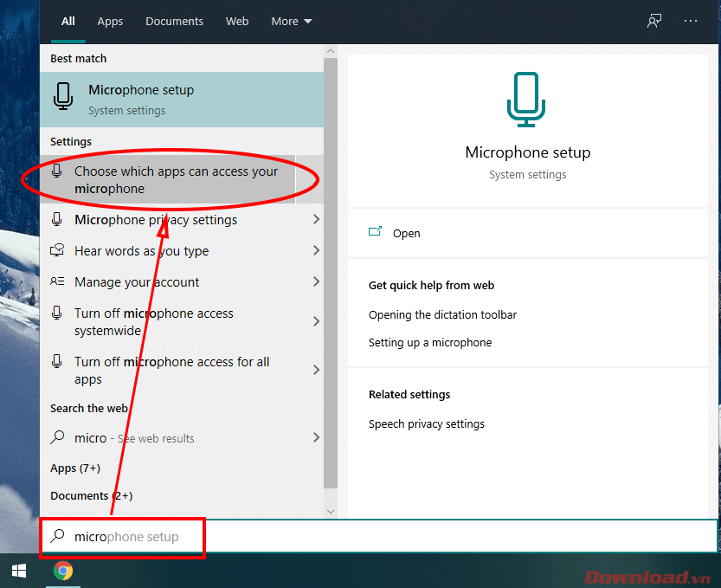
Task: Expand arrow for Hear words as you type
Action: tap(317, 251)
